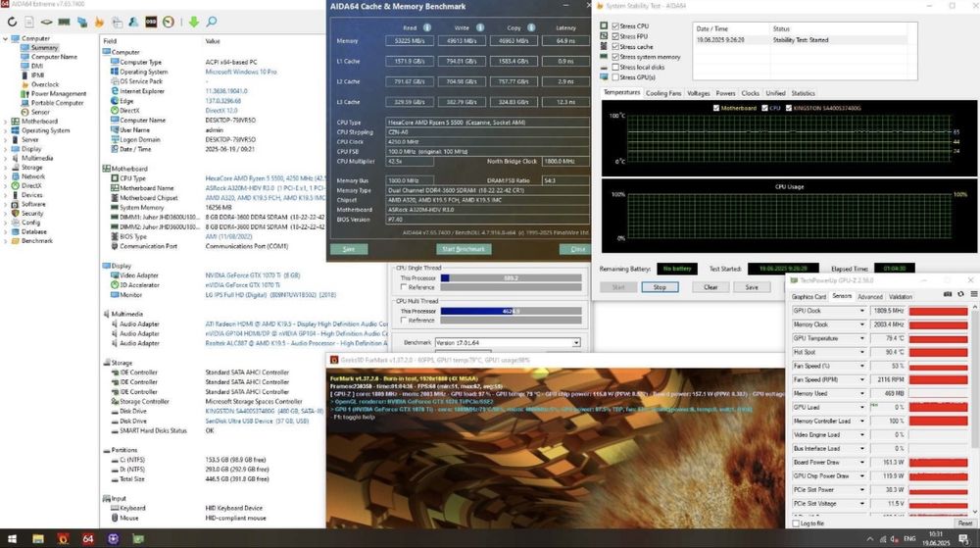
Task: Click the GPU-Z screenshot camera icon
Action: tap(948, 294)
